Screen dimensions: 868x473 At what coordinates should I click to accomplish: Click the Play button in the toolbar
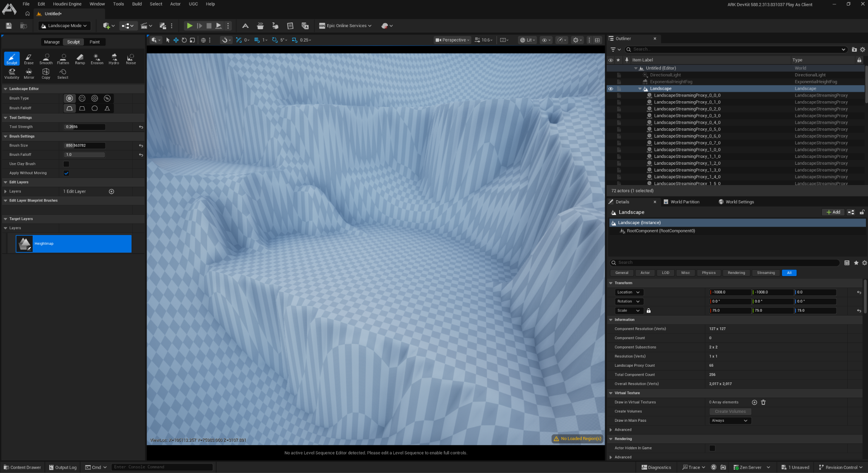189,26
